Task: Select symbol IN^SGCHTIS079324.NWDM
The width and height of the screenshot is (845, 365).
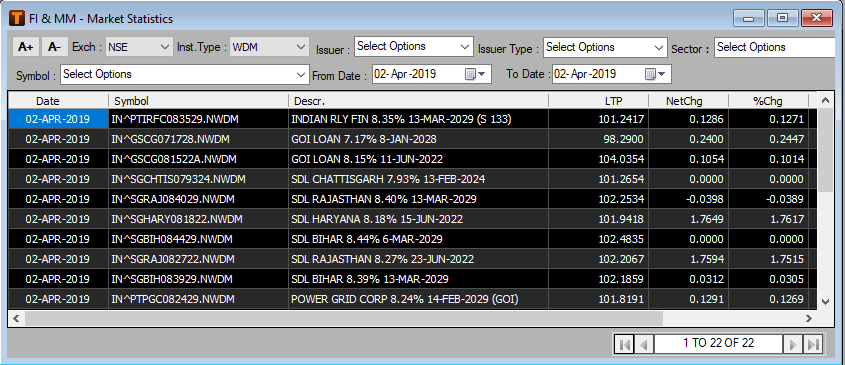Action: click(x=178, y=179)
